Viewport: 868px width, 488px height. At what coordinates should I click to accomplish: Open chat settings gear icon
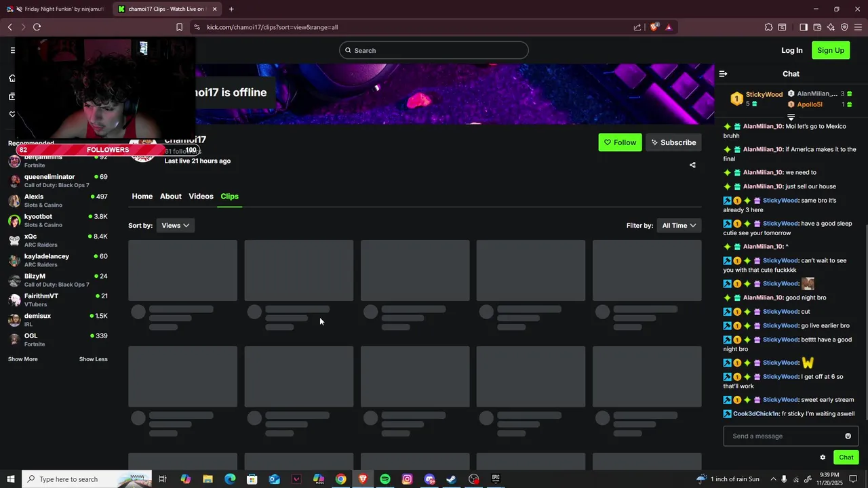pyautogui.click(x=823, y=457)
